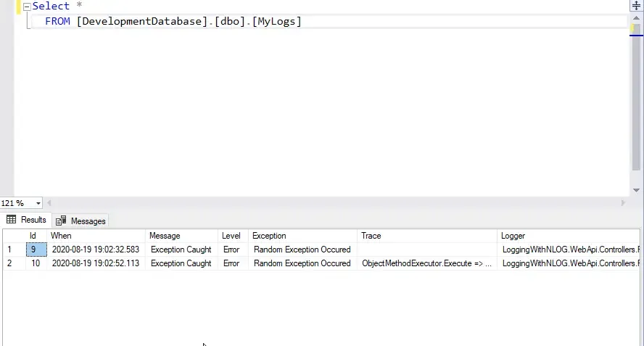Click the cell 2020-08-19 19:02:32.583
Screen dimensions: 644x346
pyautogui.click(x=96, y=250)
